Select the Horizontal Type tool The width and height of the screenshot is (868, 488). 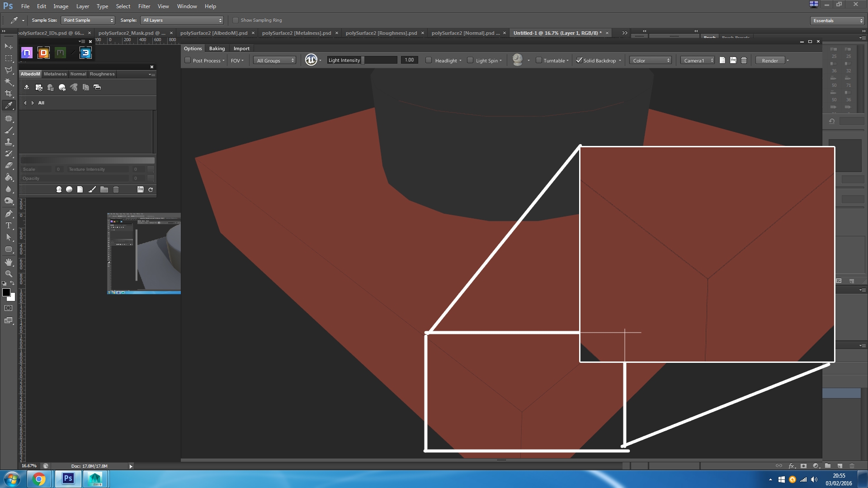[9, 225]
